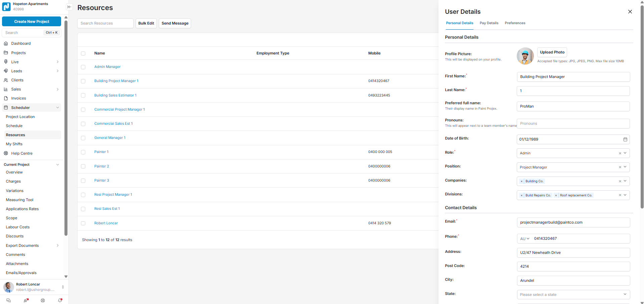Click the notification bell icon at bottom
The height and width of the screenshot is (304, 644).
pos(60,300)
